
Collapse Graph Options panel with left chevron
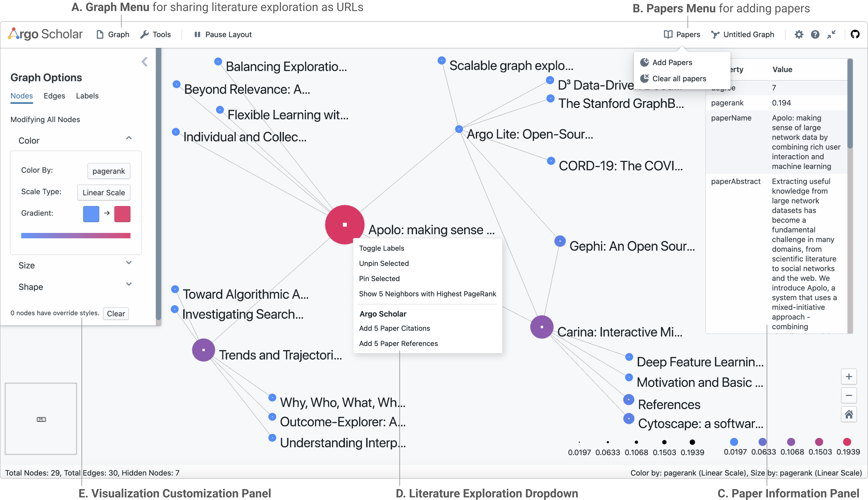(145, 62)
